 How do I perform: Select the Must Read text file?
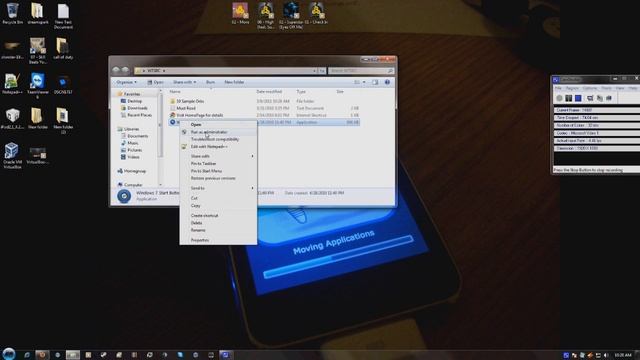(186, 108)
